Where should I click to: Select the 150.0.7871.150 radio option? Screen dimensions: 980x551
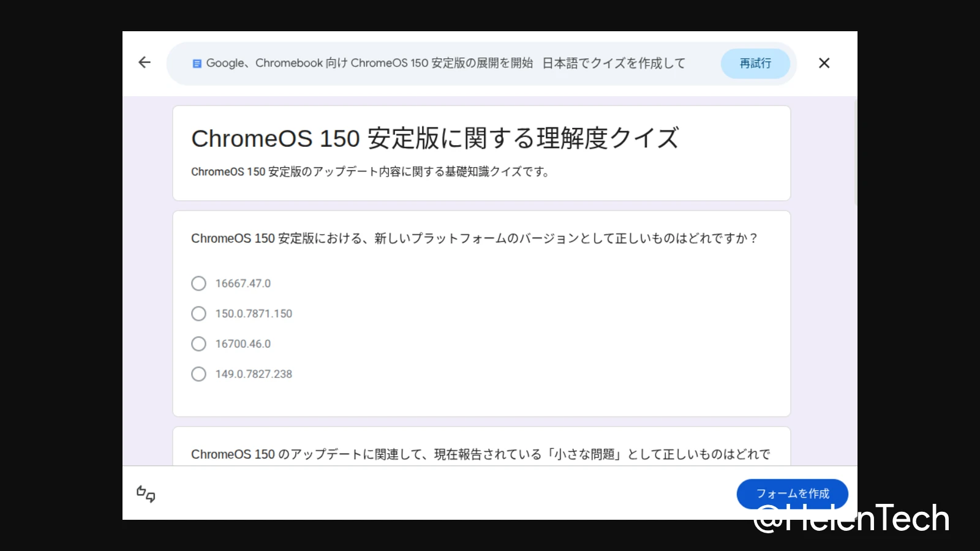coord(198,313)
